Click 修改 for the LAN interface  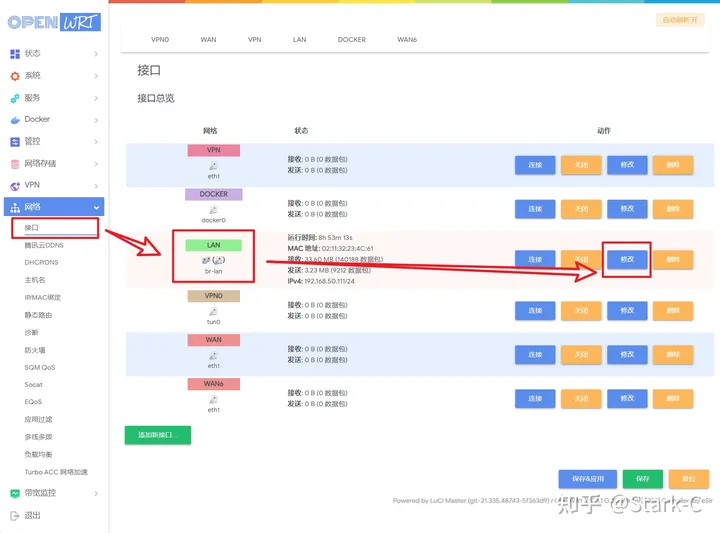(x=627, y=259)
